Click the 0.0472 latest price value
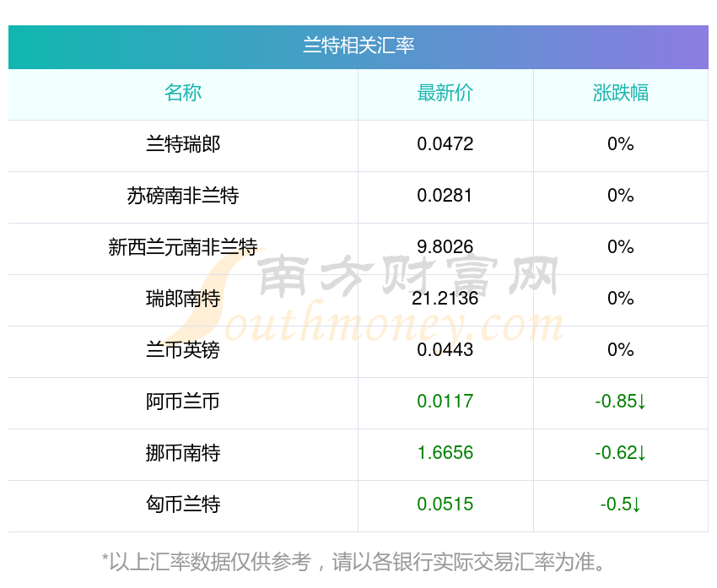The height and width of the screenshot is (588, 717). pyautogui.click(x=445, y=144)
